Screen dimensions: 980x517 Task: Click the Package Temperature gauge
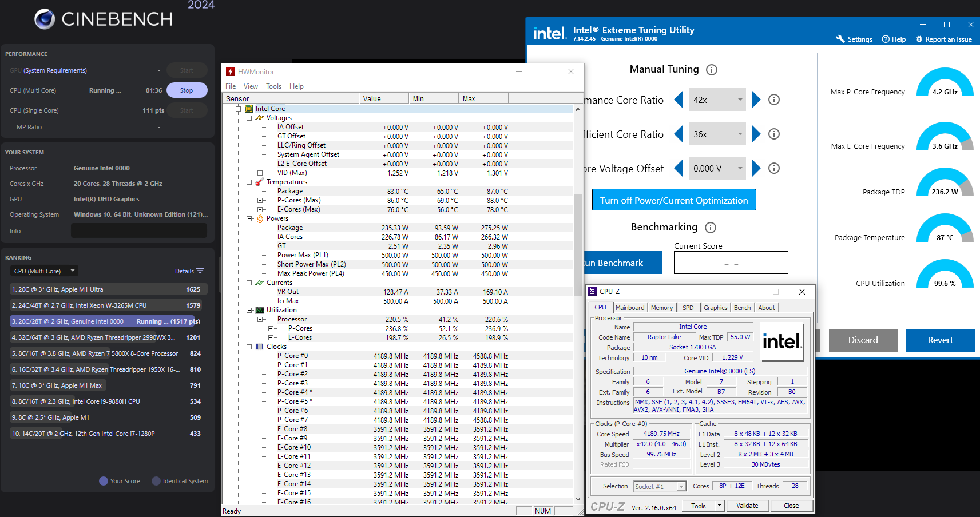tap(945, 228)
